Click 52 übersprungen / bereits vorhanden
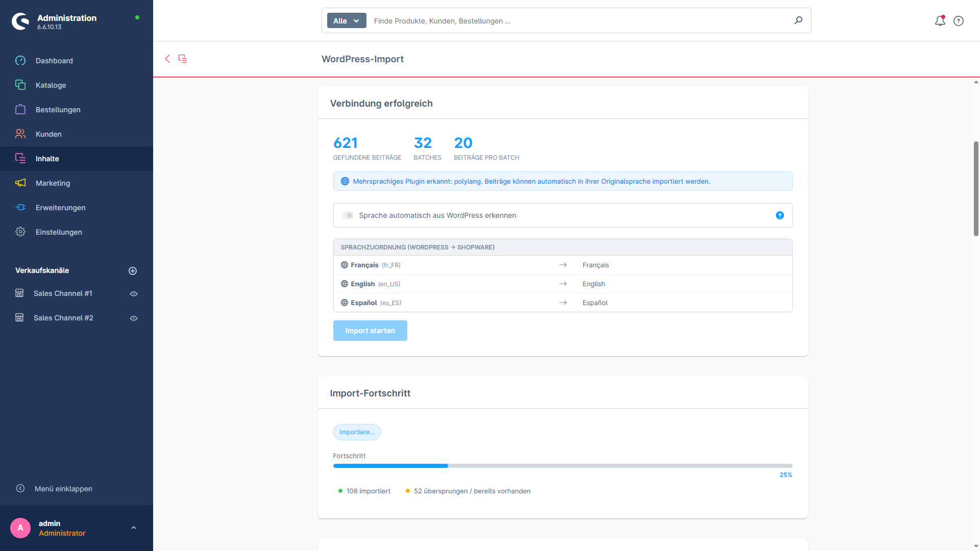This screenshot has height=551, width=980. 468,491
